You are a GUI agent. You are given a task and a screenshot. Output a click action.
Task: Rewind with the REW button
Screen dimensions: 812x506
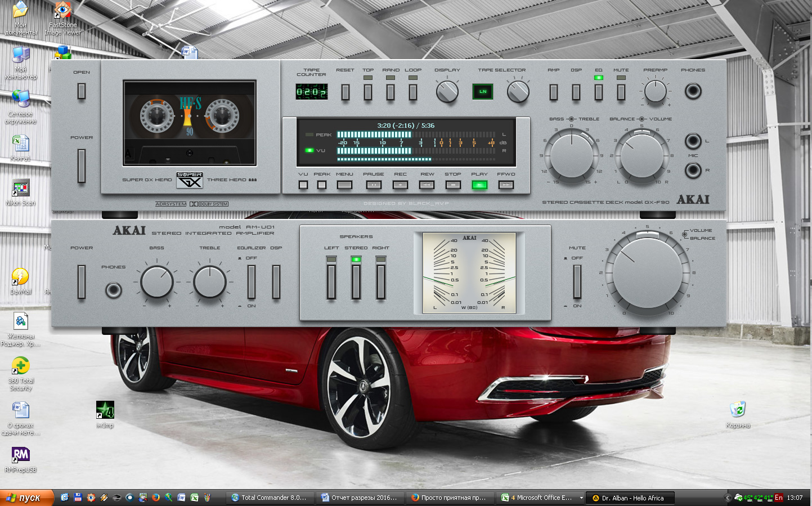coord(427,185)
